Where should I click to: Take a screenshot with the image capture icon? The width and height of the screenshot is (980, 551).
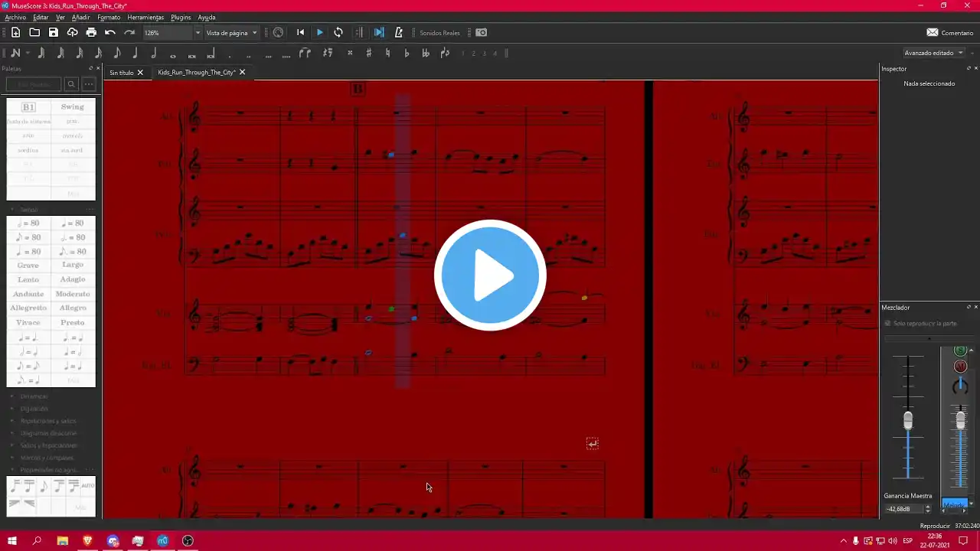[x=482, y=32]
